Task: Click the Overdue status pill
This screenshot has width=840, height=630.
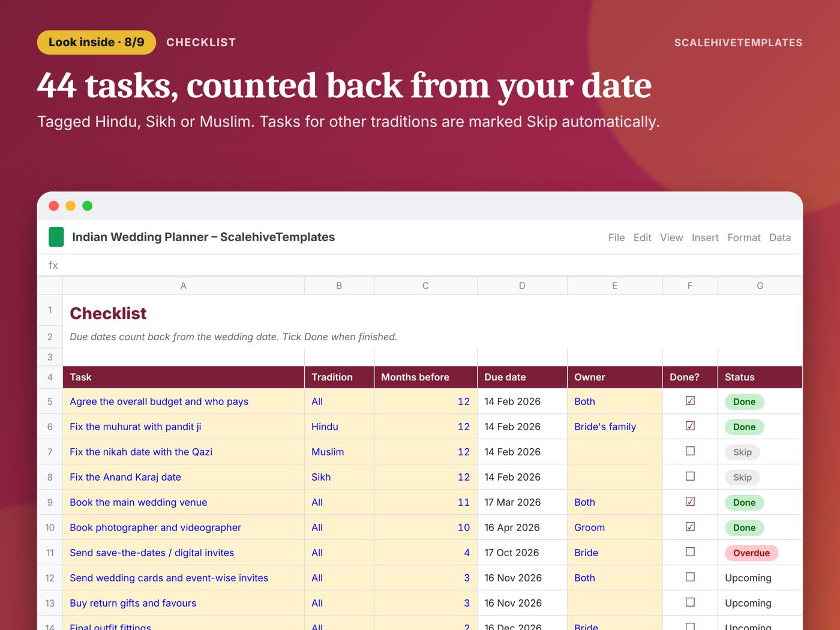Action: [x=751, y=553]
